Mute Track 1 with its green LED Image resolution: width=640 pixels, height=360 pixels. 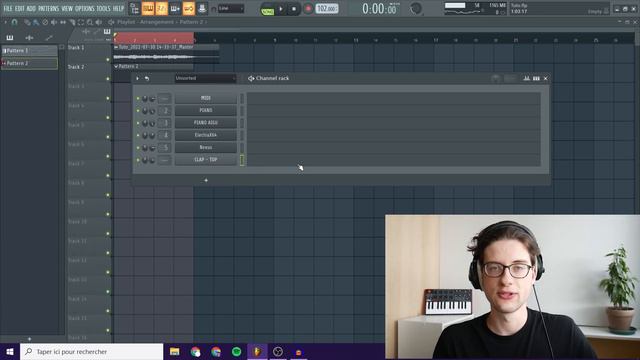pos(108,60)
